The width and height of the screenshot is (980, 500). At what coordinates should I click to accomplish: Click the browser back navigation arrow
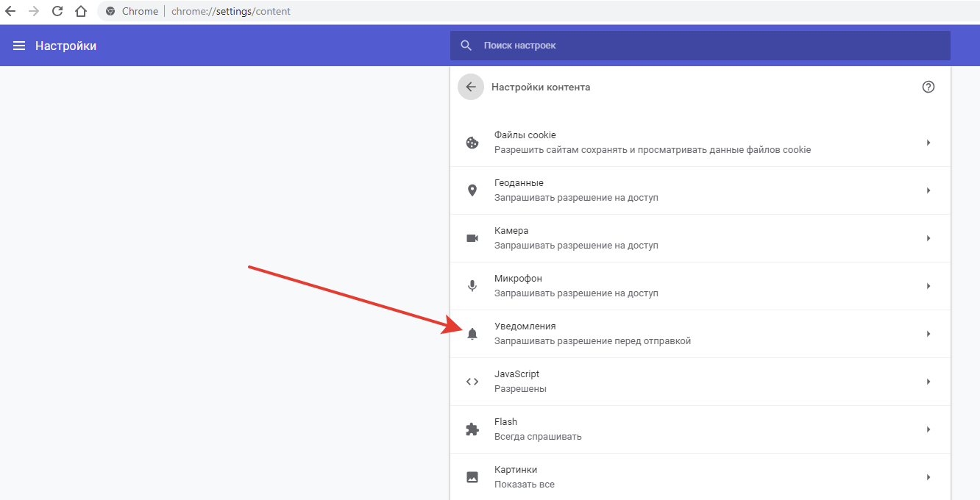(x=10, y=11)
